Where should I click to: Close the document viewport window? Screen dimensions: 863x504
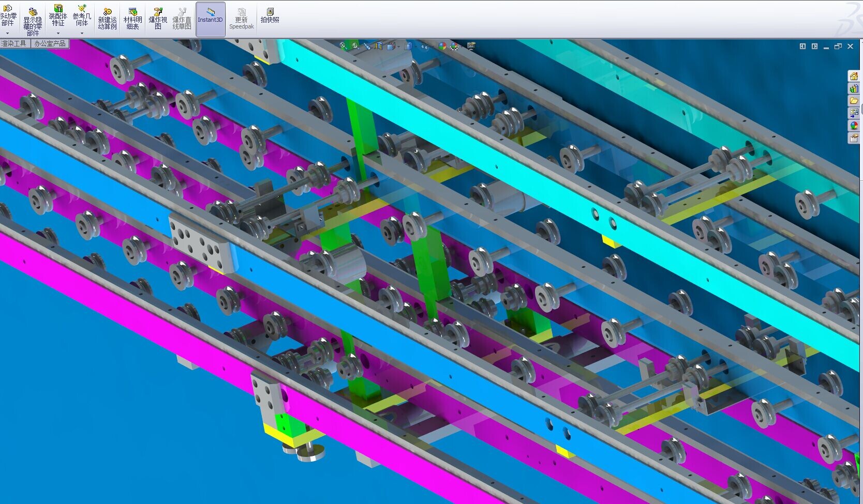click(x=850, y=47)
